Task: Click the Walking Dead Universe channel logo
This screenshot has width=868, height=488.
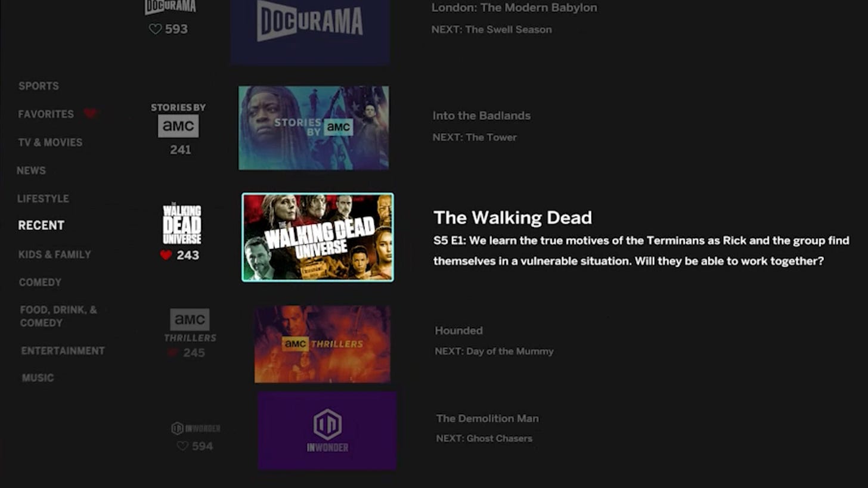Action: (x=182, y=223)
